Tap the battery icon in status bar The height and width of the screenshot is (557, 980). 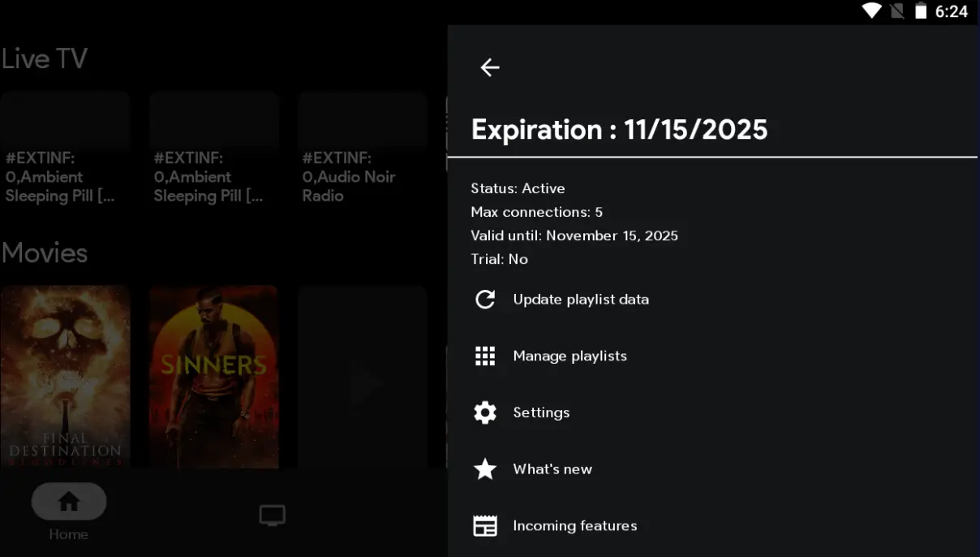[x=921, y=11]
